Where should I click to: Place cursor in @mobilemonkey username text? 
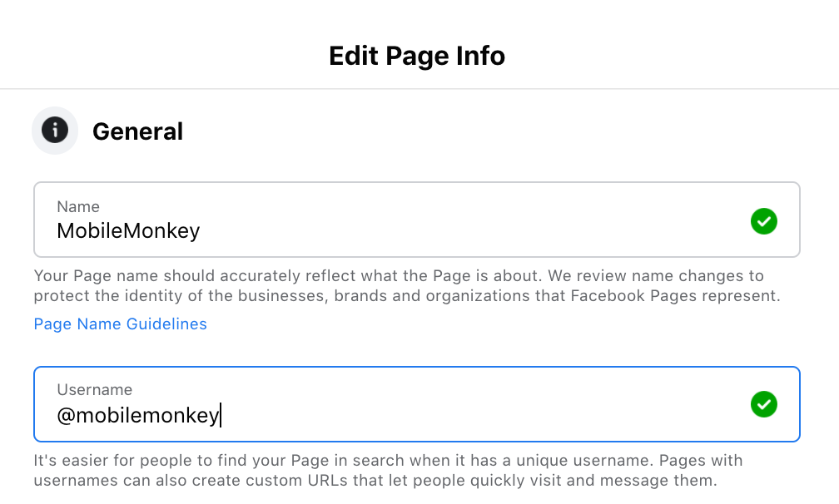pos(138,415)
